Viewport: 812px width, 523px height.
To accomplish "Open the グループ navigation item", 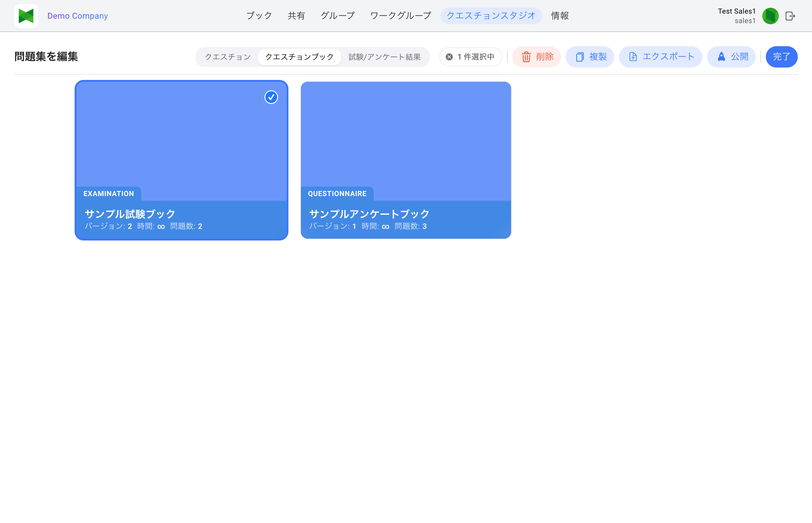I will coord(338,16).
